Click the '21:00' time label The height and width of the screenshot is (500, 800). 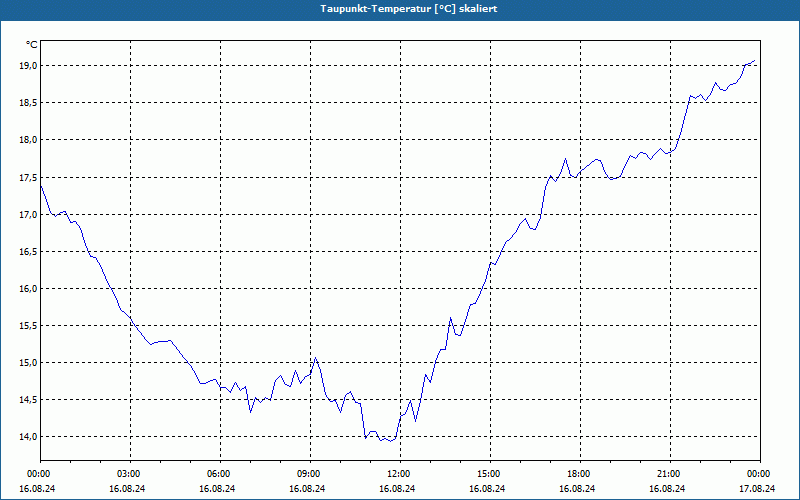(x=670, y=474)
